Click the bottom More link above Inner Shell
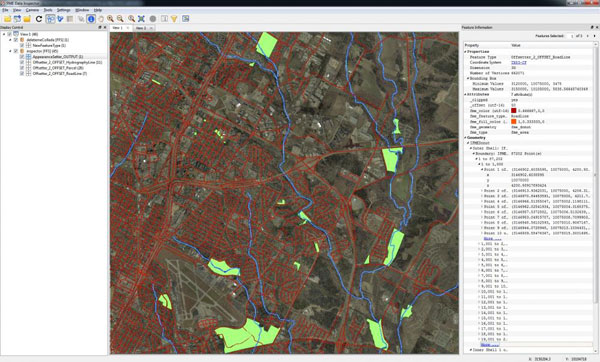 pos(491,345)
